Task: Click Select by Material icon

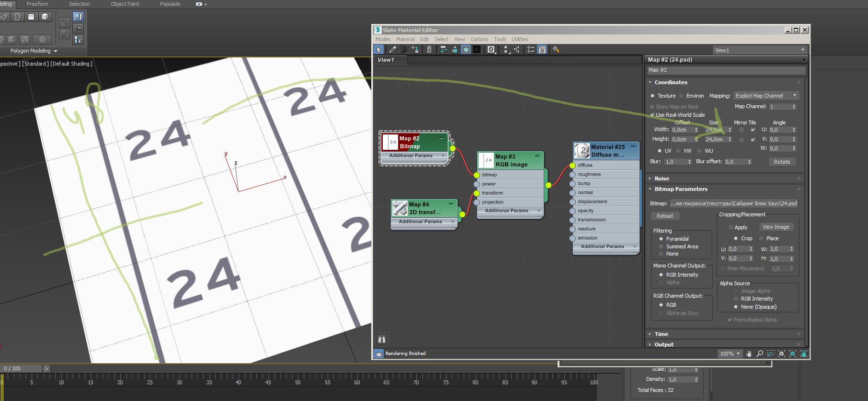Action: pyautogui.click(x=556, y=49)
